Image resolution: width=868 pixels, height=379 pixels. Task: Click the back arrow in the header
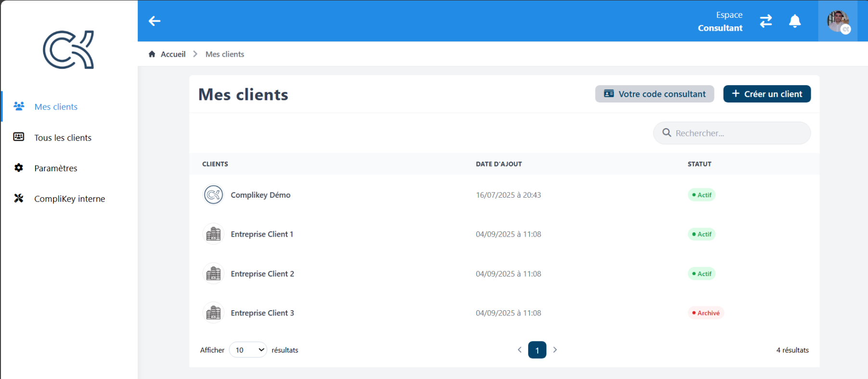[x=155, y=21]
